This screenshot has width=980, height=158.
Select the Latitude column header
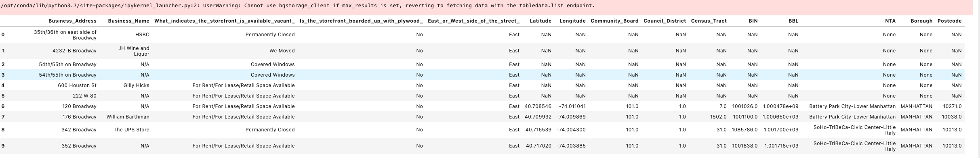point(540,21)
